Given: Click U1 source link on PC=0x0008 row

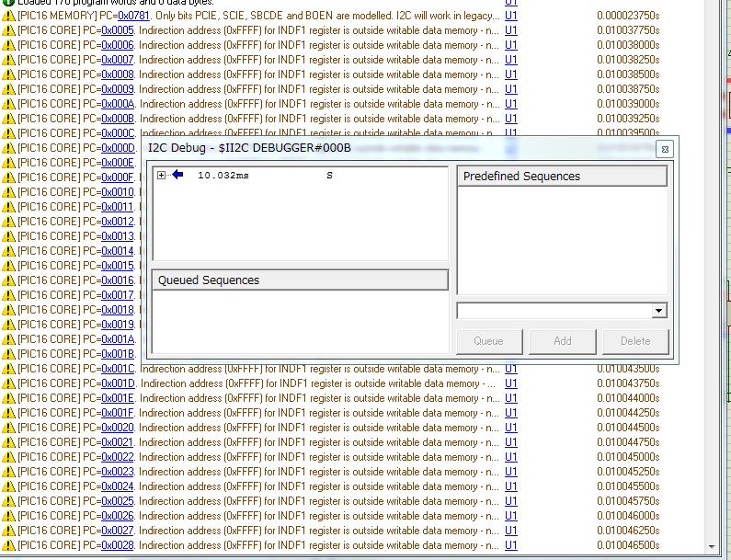Looking at the screenshot, I should 511,74.
